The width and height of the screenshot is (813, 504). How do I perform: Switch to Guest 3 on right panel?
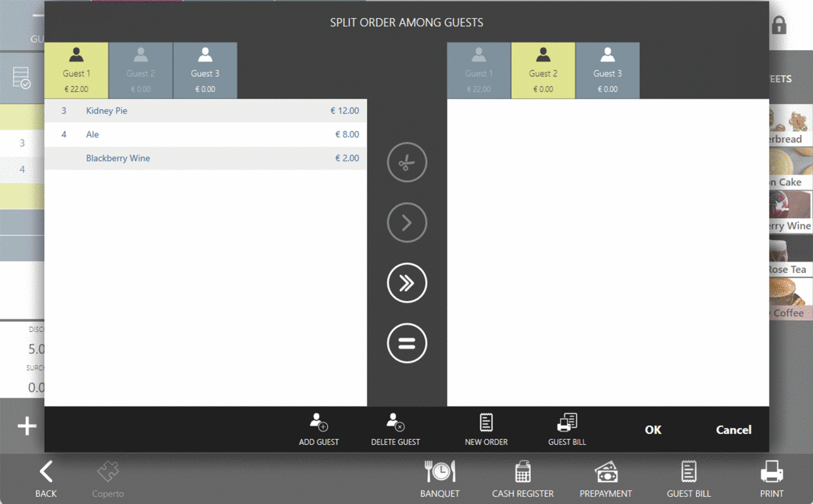pyautogui.click(x=607, y=71)
